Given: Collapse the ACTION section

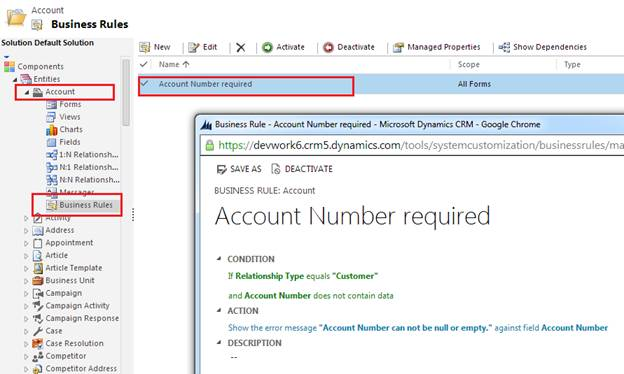Looking at the screenshot, I should (x=219, y=310).
